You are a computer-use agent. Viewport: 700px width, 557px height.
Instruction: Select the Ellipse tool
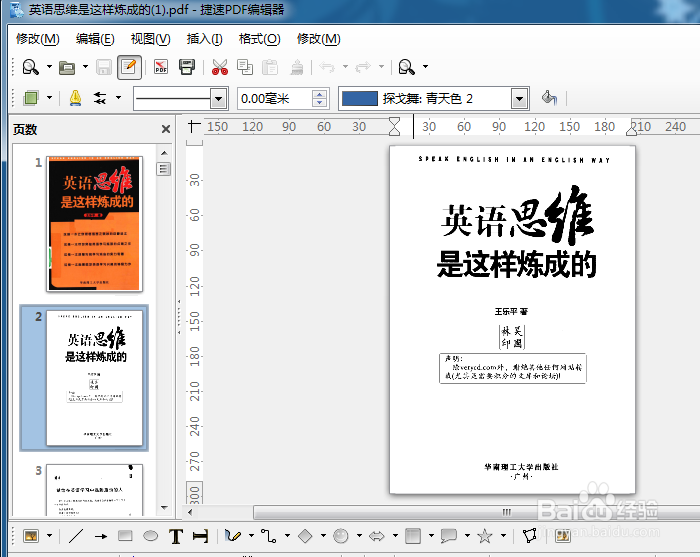pos(150,536)
